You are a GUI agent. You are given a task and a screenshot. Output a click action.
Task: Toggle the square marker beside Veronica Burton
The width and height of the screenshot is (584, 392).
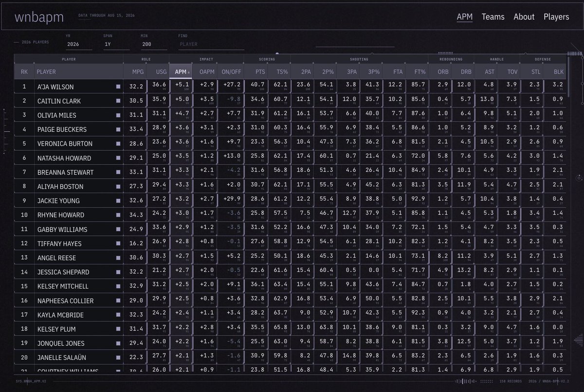[118, 144]
